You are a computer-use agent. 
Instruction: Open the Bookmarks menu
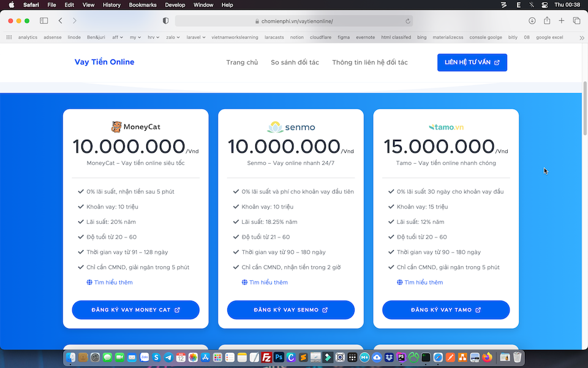143,5
